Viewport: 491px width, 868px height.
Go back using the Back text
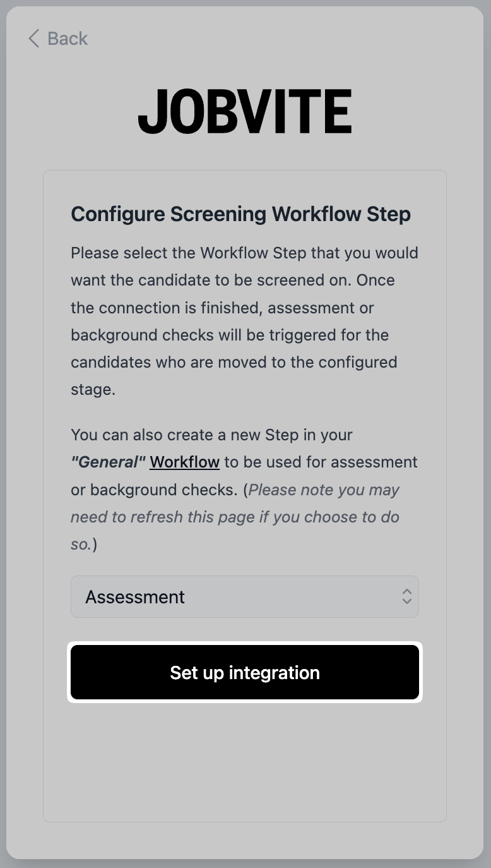[68, 39]
